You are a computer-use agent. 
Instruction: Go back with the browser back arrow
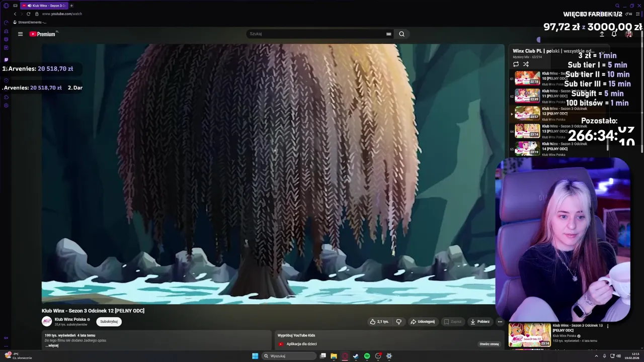(15, 14)
